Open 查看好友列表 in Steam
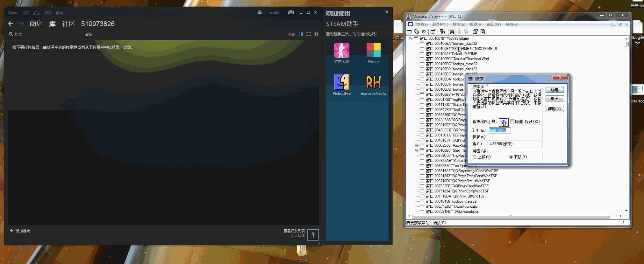Viewport: 644px width, 264px height. click(x=294, y=231)
